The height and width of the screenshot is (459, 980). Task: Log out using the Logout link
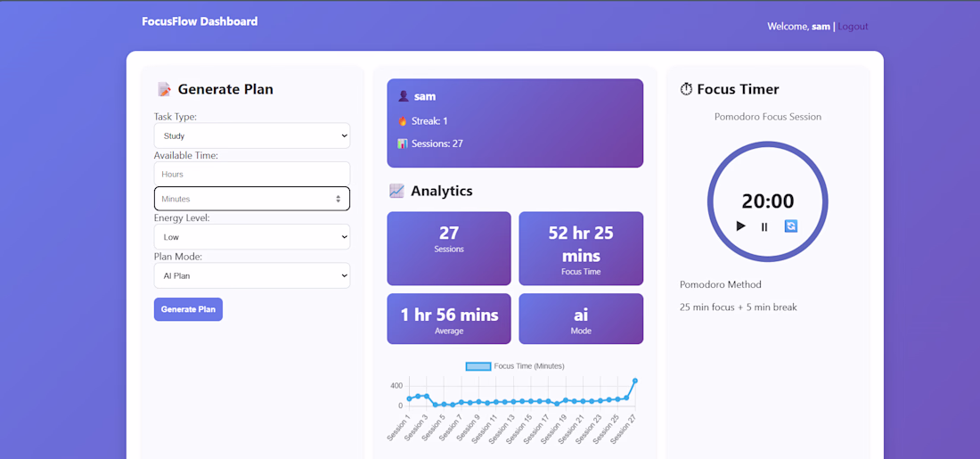coord(853,26)
